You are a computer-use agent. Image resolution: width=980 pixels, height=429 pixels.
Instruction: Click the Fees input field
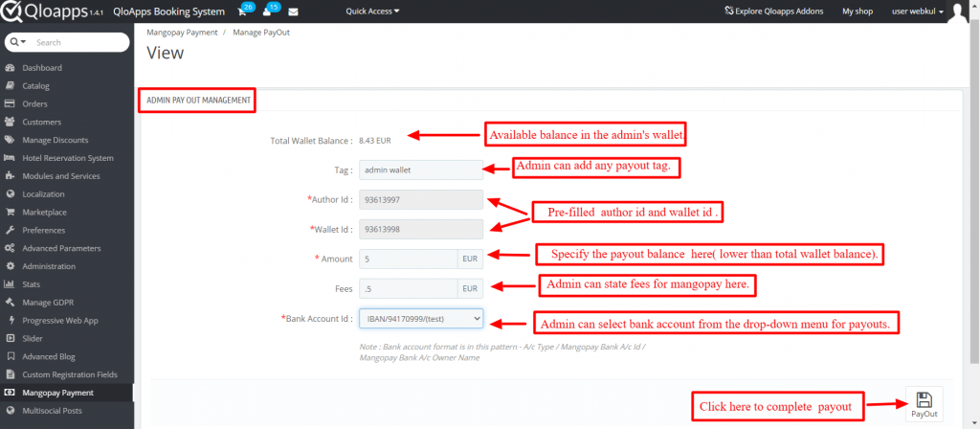[x=410, y=289]
